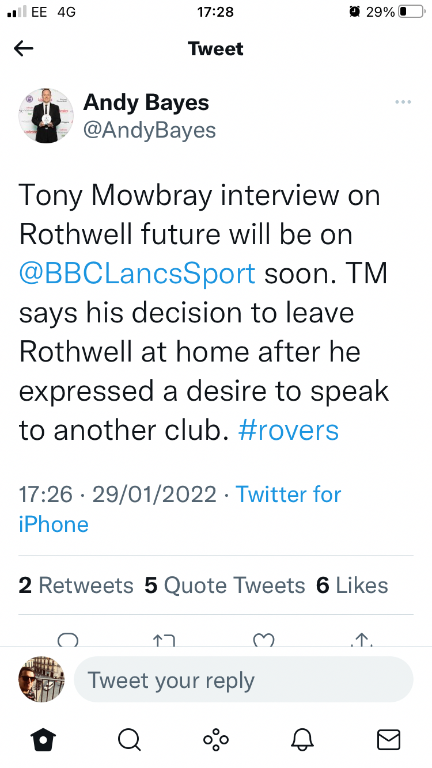Open the Messages envelope tab
Screen dimensions: 432x768
tap(388, 739)
